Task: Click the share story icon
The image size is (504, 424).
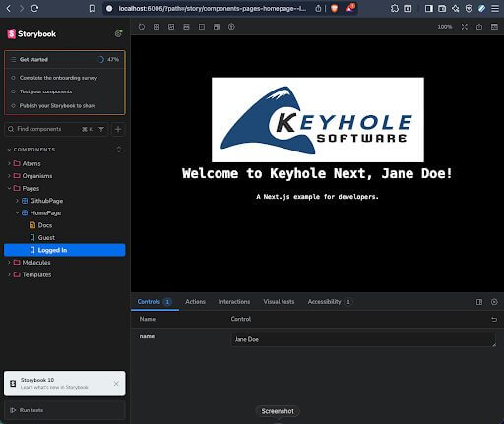Action: point(479,27)
